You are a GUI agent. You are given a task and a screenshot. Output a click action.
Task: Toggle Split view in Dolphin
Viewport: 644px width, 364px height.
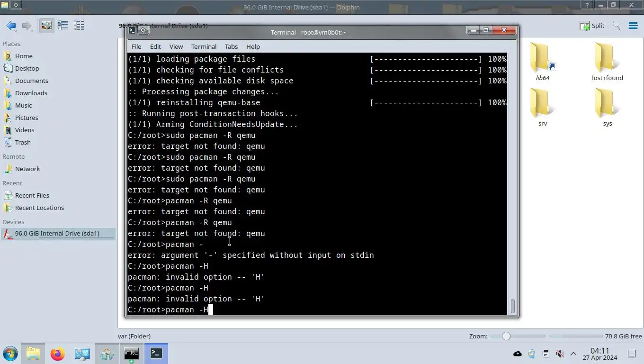tap(592, 26)
